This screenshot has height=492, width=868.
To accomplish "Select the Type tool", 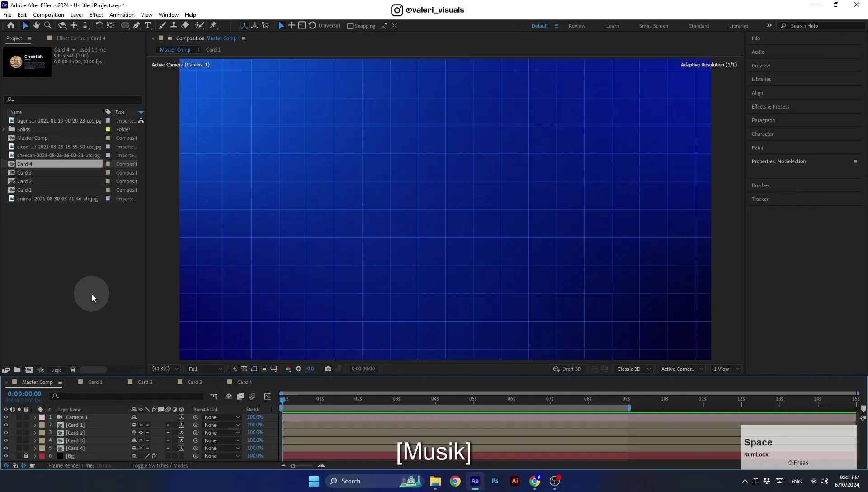I will 148,25.
